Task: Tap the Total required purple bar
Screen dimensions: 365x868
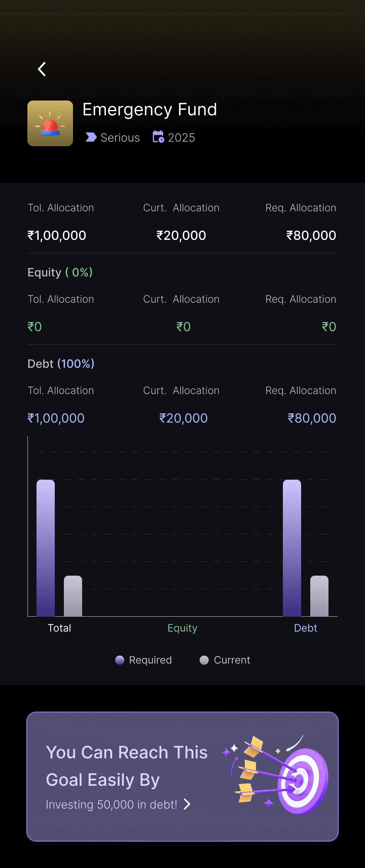Action: pos(46,548)
